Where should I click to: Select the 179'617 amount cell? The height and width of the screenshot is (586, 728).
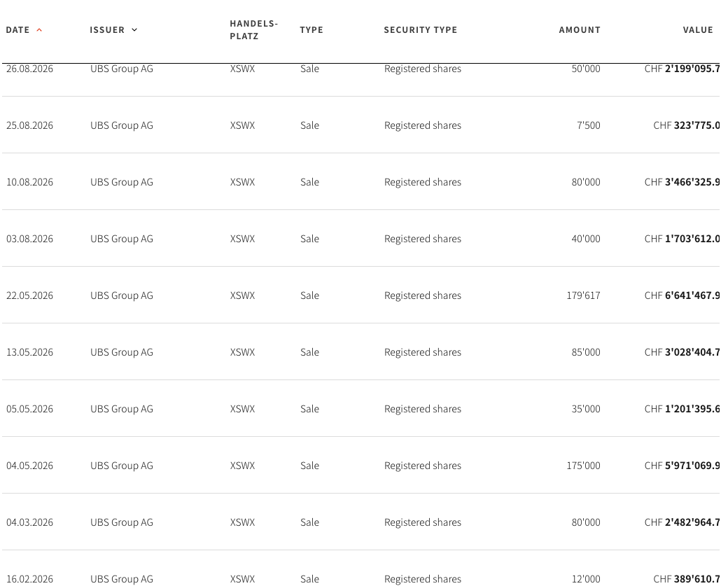click(x=583, y=295)
